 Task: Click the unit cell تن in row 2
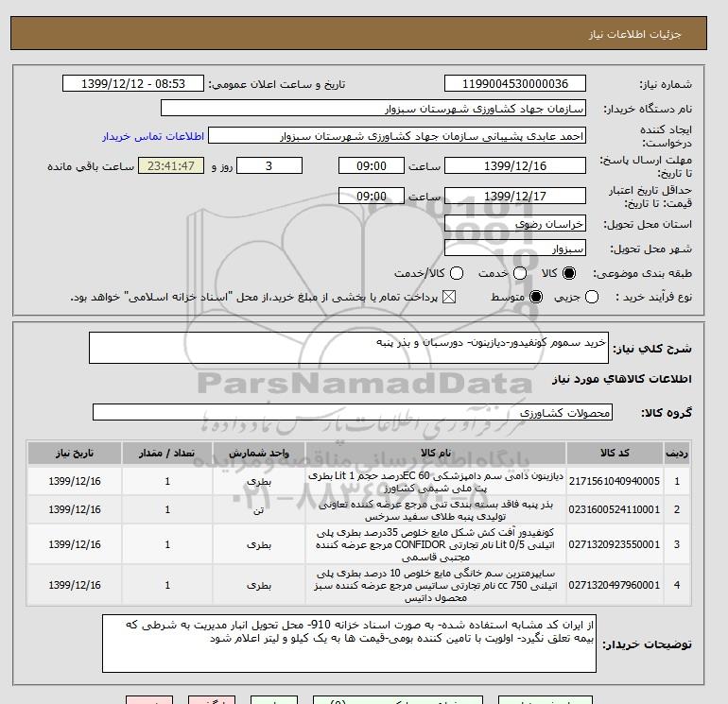coord(259,509)
